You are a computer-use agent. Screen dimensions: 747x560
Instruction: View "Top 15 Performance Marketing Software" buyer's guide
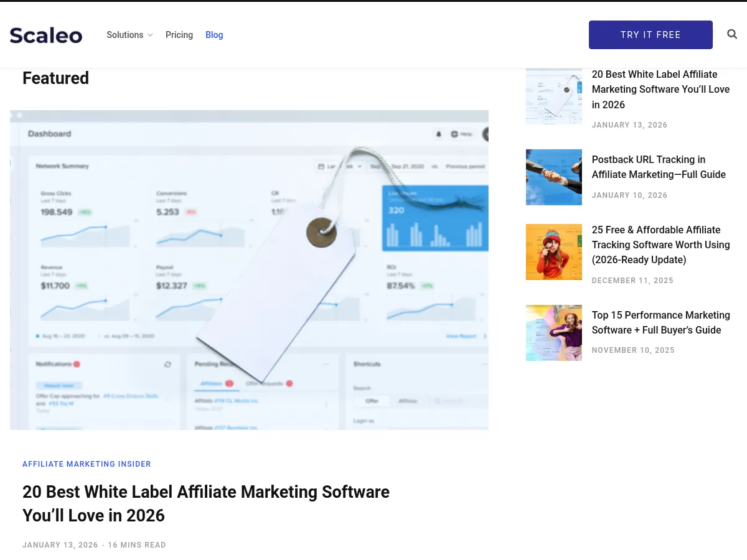coord(660,322)
